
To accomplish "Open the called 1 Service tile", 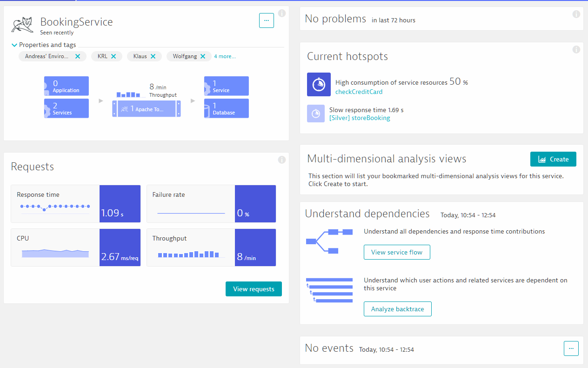I will pyautogui.click(x=227, y=86).
